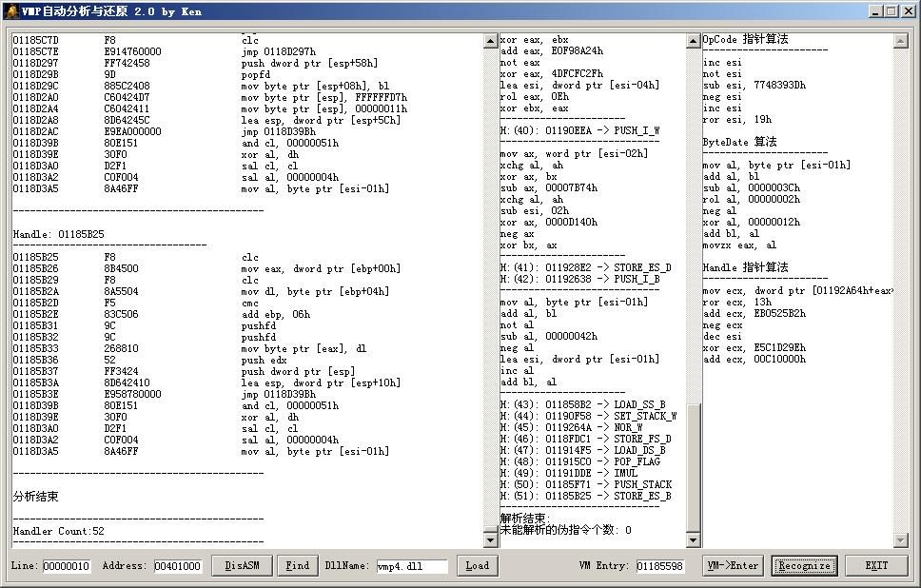The width and height of the screenshot is (921, 588).
Task: Click the Recognize button
Action: (x=804, y=566)
